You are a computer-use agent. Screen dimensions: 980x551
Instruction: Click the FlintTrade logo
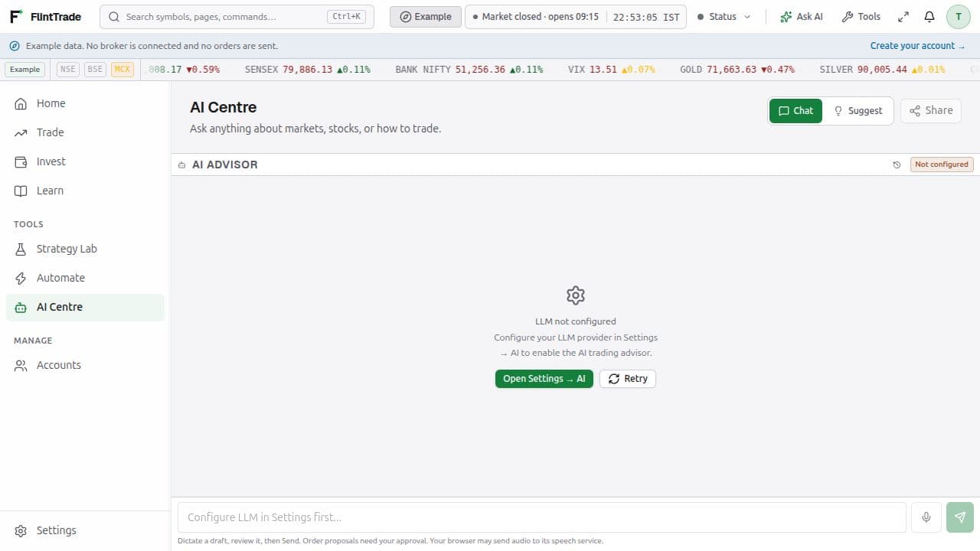coord(45,16)
